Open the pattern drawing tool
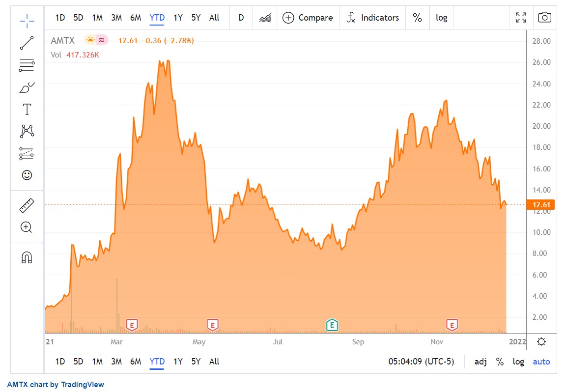The image size is (565, 392). (27, 131)
